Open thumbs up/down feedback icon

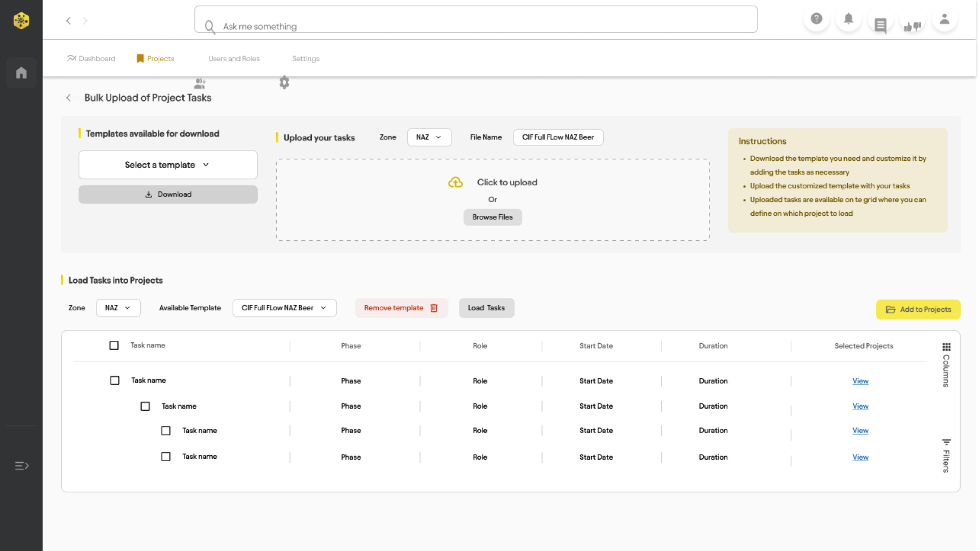coord(913,26)
